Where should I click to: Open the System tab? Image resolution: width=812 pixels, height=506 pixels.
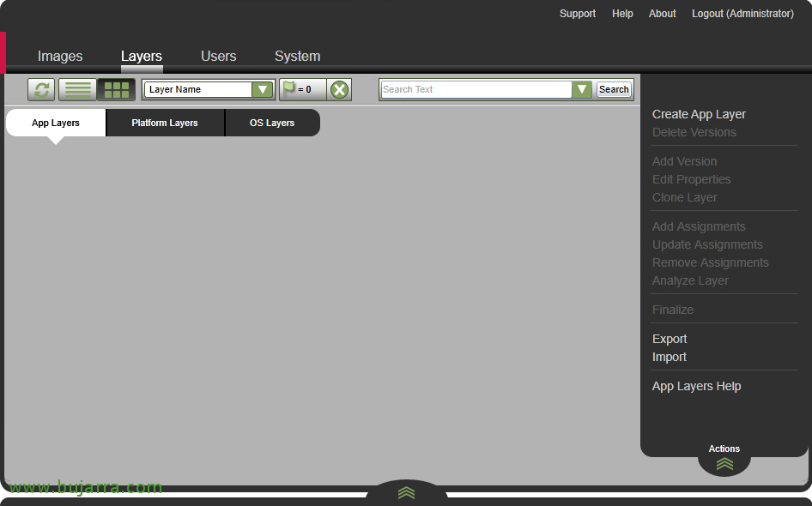(x=297, y=56)
